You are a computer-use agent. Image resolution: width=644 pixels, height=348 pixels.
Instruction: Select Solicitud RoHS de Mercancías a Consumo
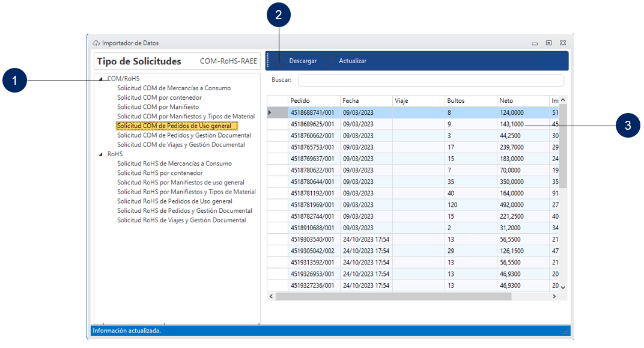(x=174, y=163)
